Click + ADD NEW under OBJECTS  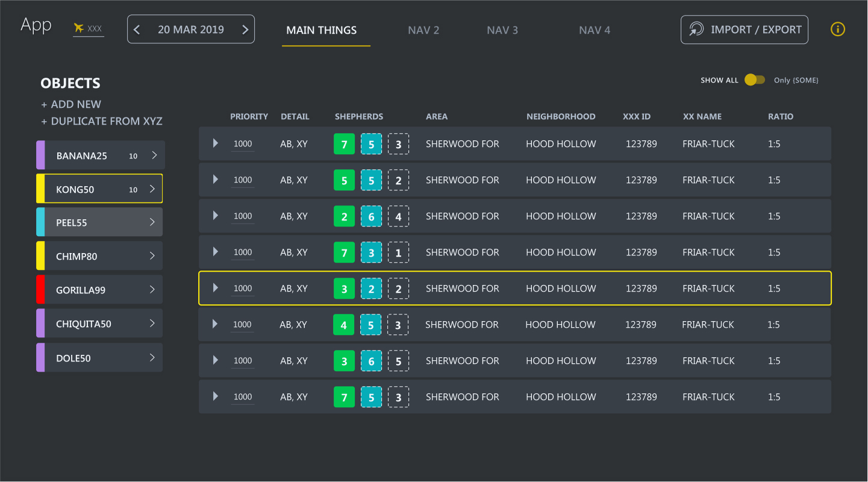[x=71, y=104]
